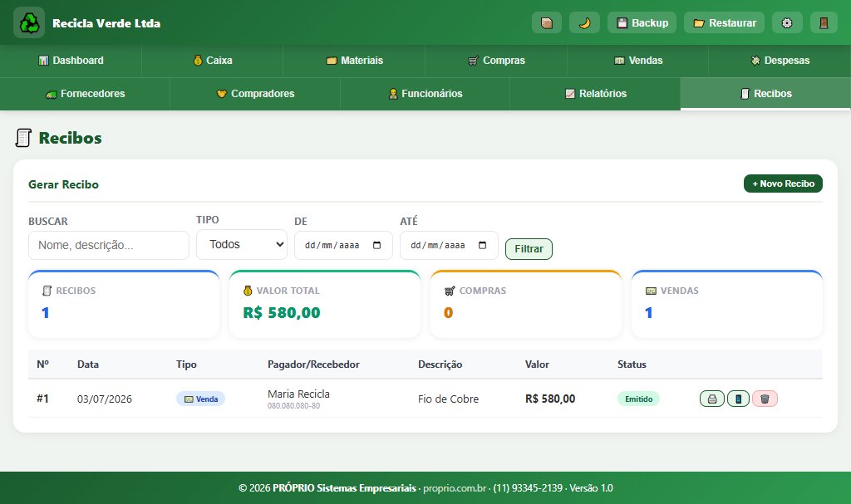
Task: Click the Fio de Cobre description
Action: 448,399
